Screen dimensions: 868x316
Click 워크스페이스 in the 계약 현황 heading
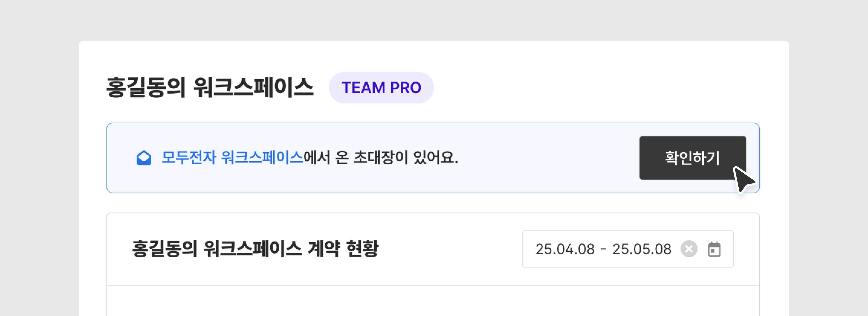[x=252, y=249]
